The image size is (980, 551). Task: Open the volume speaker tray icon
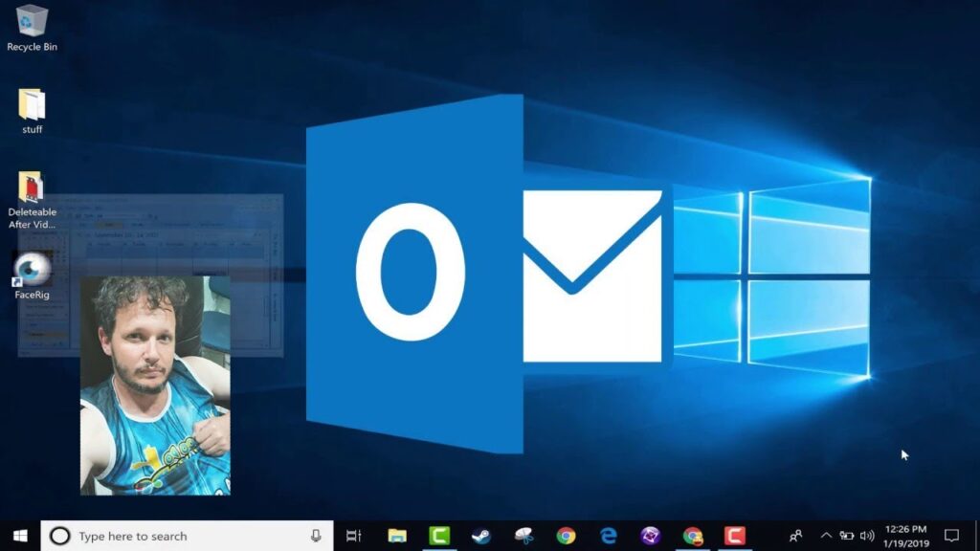(x=867, y=536)
